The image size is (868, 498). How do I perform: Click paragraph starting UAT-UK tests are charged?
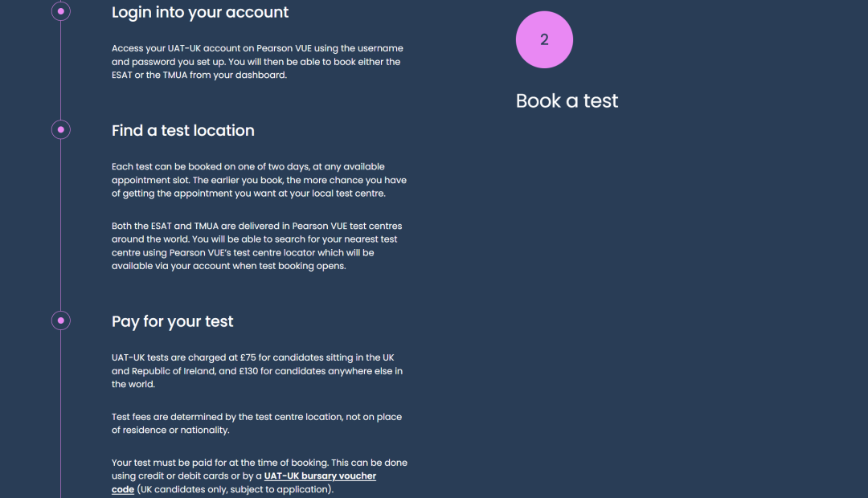pyautogui.click(x=257, y=371)
